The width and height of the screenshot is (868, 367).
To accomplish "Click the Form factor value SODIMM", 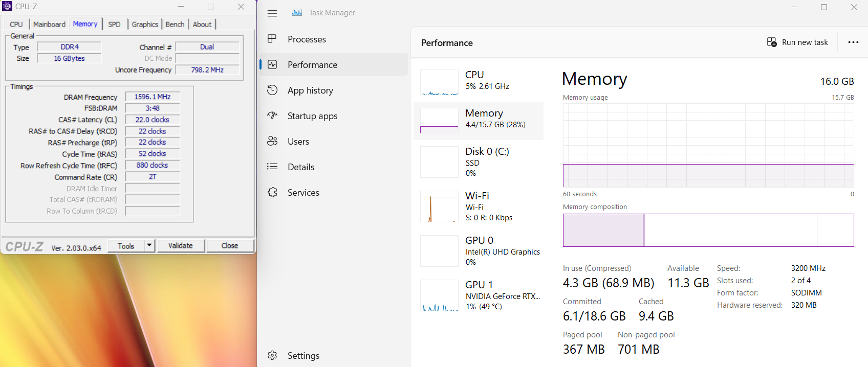I will [x=807, y=293].
